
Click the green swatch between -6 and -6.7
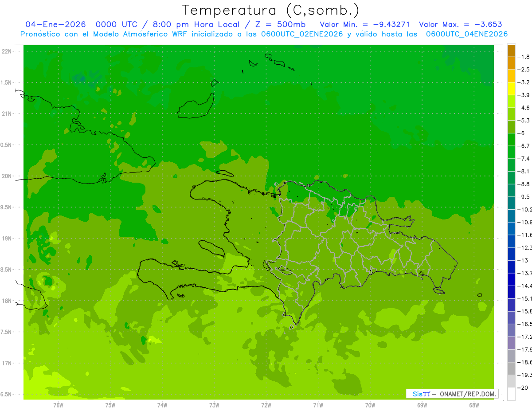[x=511, y=139]
